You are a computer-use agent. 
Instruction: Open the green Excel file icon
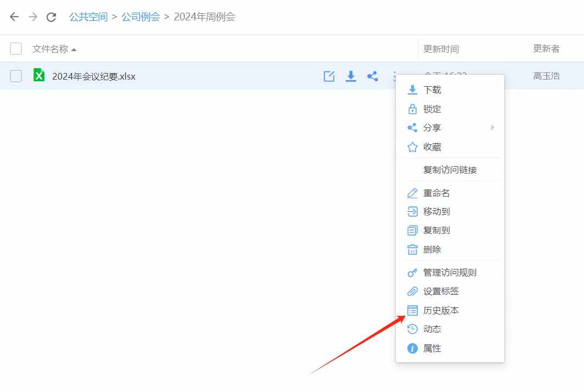point(39,75)
